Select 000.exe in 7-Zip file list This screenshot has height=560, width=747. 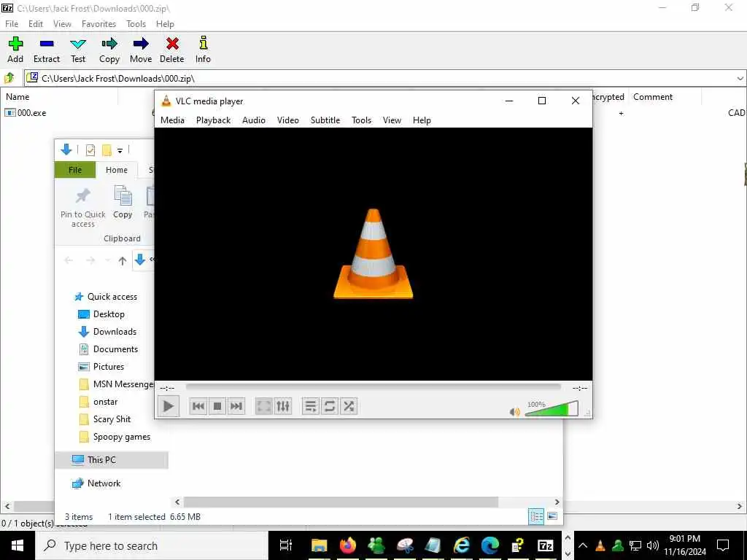pyautogui.click(x=26, y=113)
